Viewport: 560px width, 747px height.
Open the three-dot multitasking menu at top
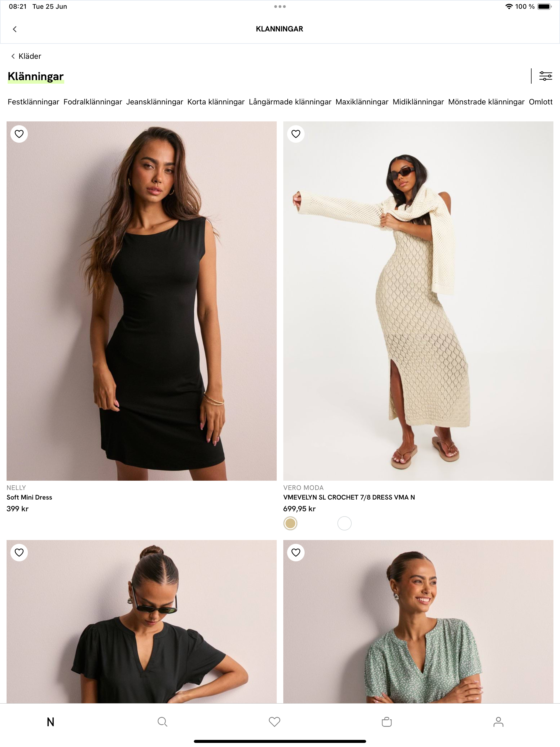(x=280, y=6)
